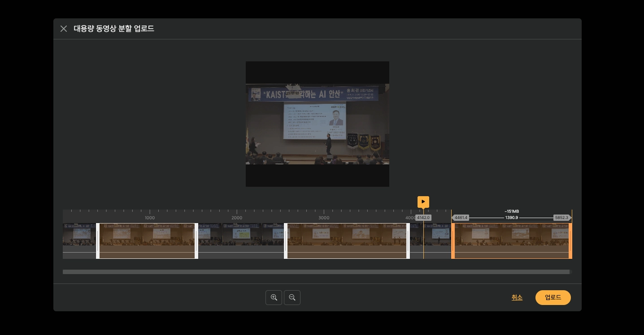Click left handle of first clip segment
The width and height of the screenshot is (644, 335).
[x=98, y=241]
